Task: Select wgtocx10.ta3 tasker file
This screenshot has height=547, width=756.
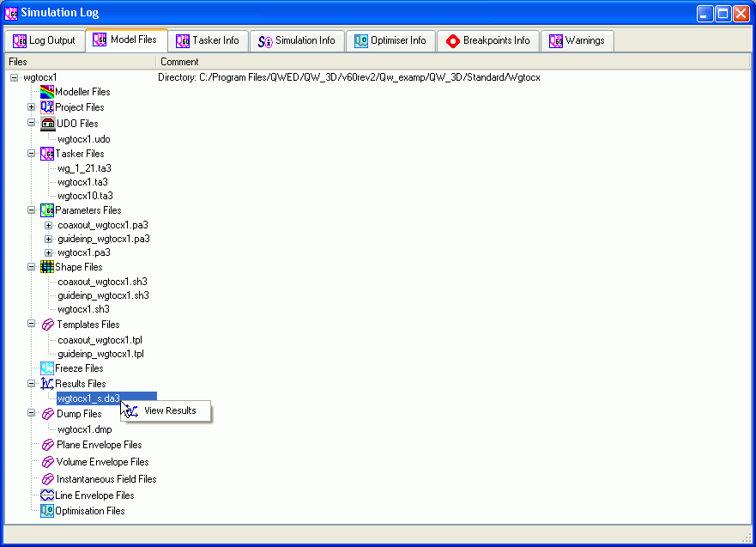Action: 85,196
